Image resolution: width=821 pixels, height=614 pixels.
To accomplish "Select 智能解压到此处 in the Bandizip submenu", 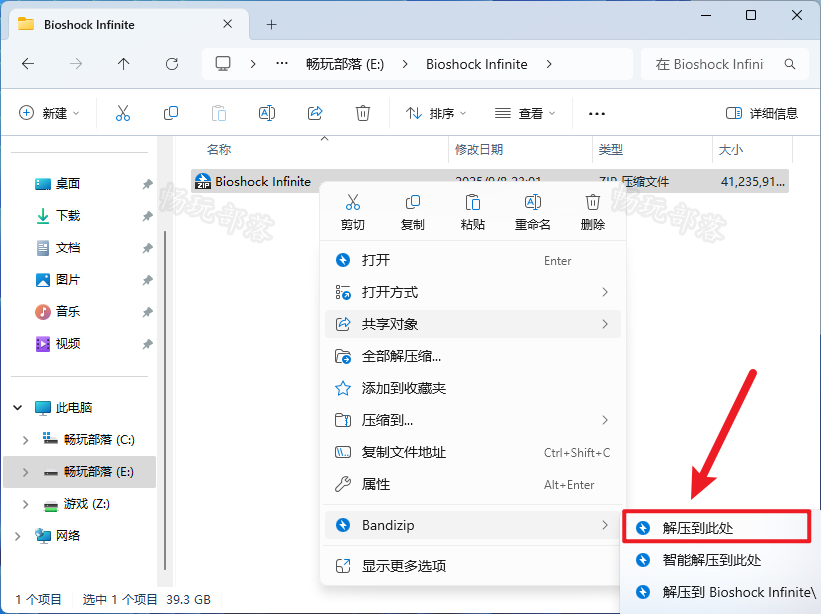I will pos(720,560).
